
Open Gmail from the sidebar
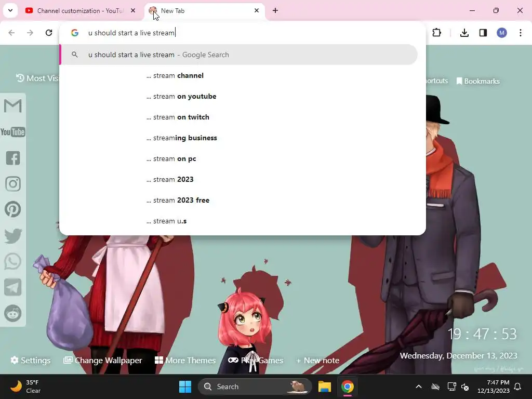13,106
